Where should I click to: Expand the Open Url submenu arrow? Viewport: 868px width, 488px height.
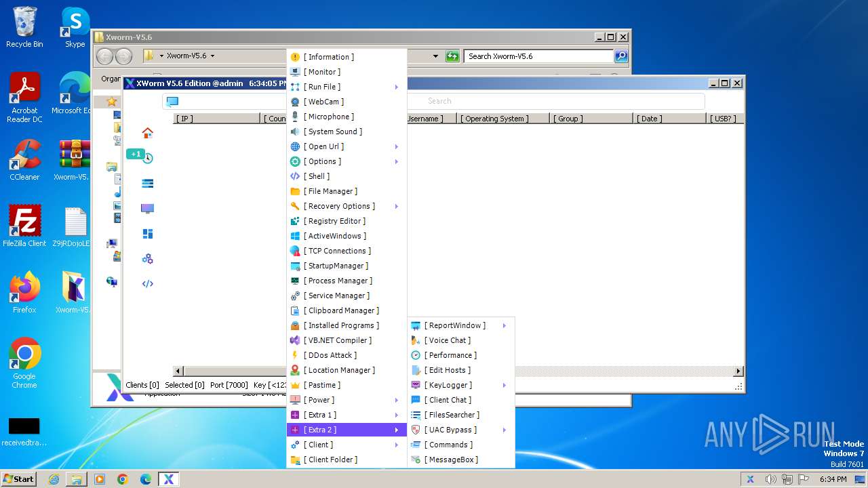[397, 146]
